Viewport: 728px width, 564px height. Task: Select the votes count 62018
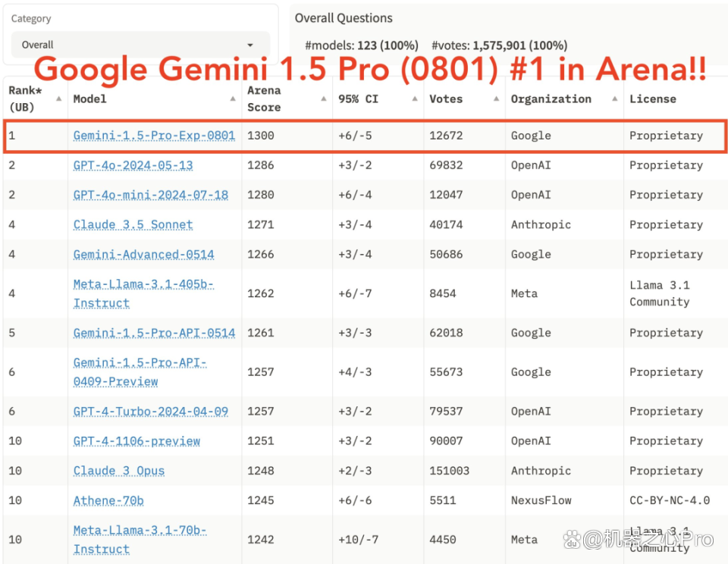click(x=446, y=333)
